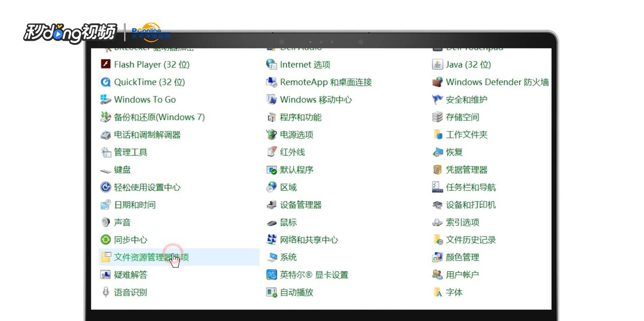Viewport: 644px width, 321px height.
Task: Open QuickTime (32 位) control panel
Action: pos(149,82)
